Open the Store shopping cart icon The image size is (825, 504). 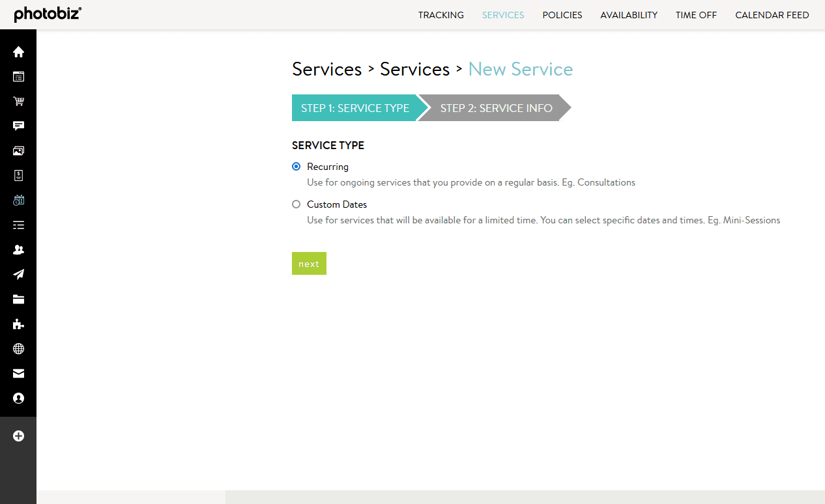(18, 101)
